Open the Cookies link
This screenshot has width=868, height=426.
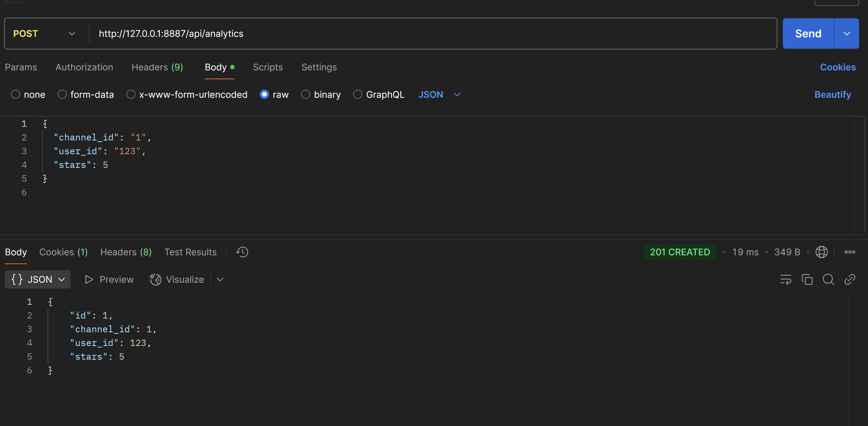click(x=837, y=67)
